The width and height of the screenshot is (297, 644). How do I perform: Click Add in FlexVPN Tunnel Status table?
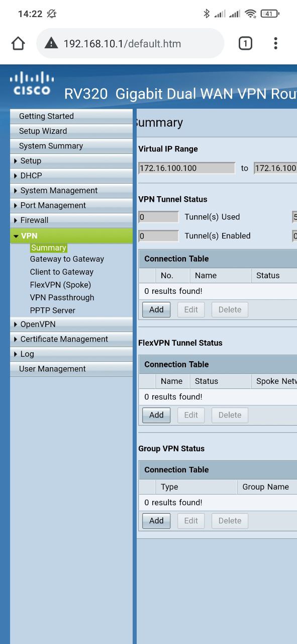point(156,415)
